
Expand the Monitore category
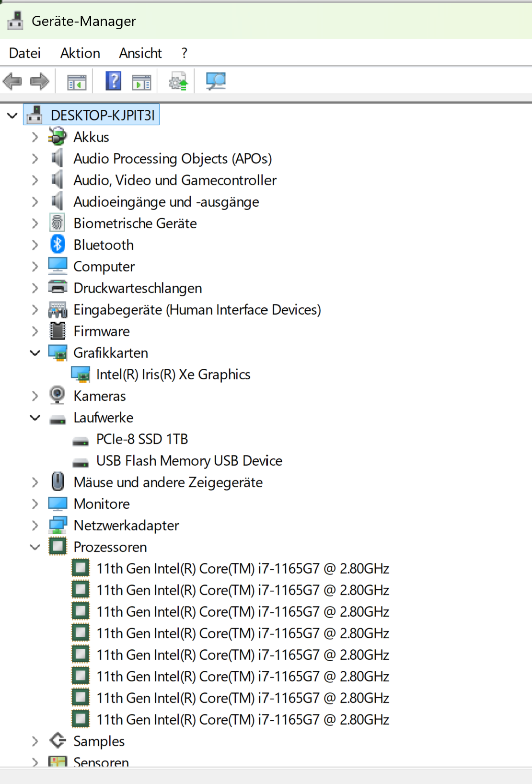[35, 504]
